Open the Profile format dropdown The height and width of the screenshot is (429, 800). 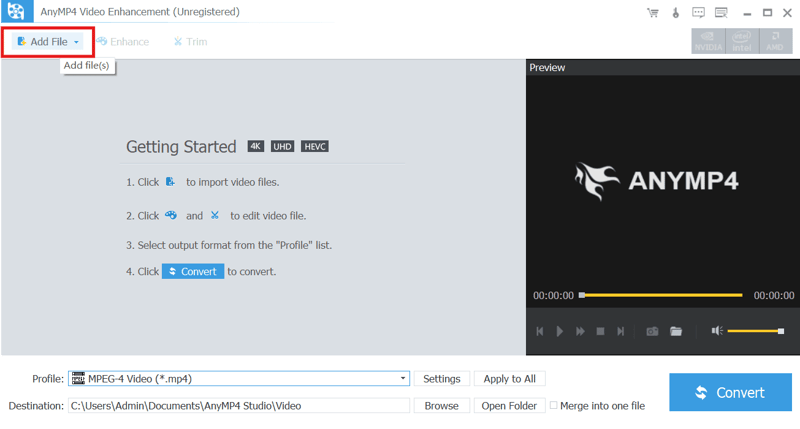[403, 379]
